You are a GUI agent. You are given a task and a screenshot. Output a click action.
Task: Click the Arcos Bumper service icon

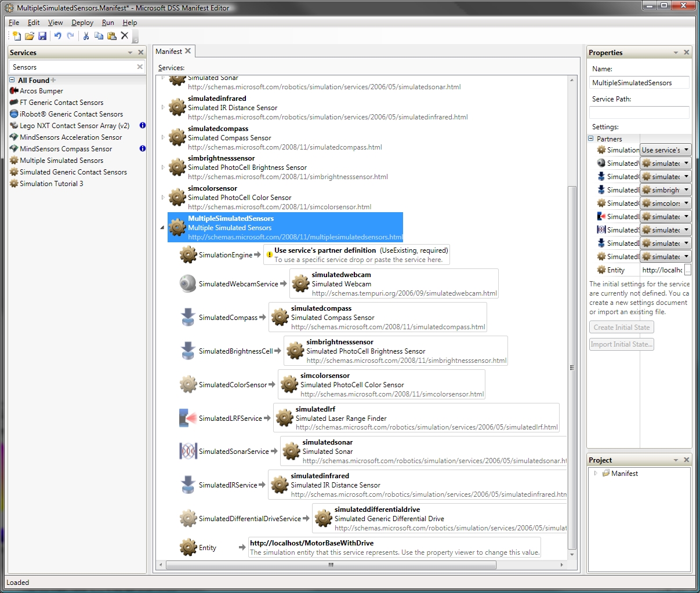coord(14,91)
